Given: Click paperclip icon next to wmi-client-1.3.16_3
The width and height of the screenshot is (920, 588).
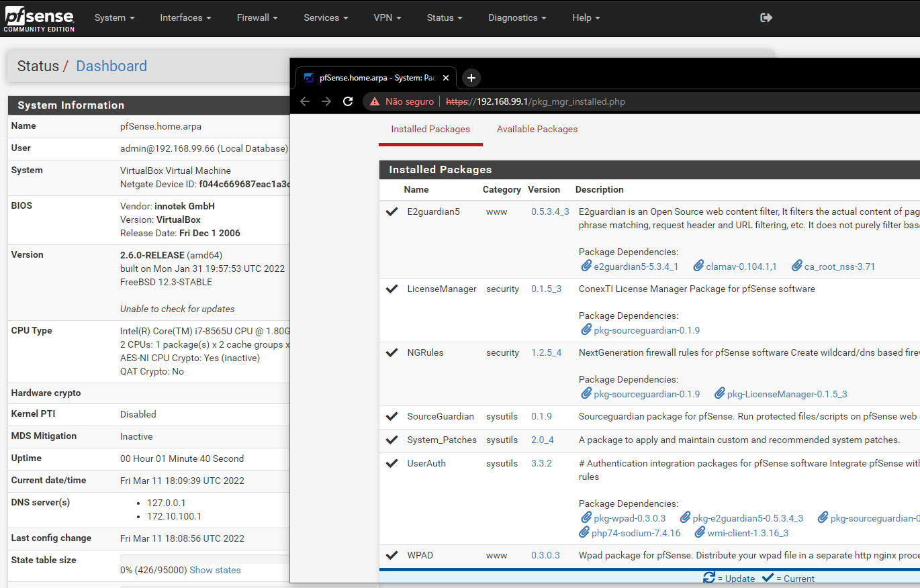Looking at the screenshot, I should 699,532.
